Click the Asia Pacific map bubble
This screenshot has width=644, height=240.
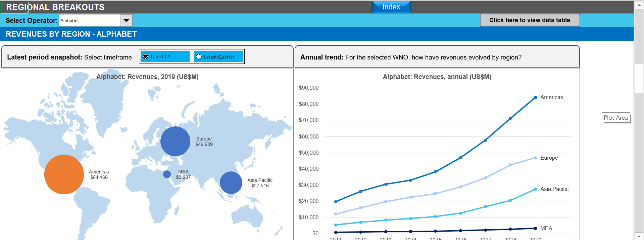pyautogui.click(x=231, y=183)
